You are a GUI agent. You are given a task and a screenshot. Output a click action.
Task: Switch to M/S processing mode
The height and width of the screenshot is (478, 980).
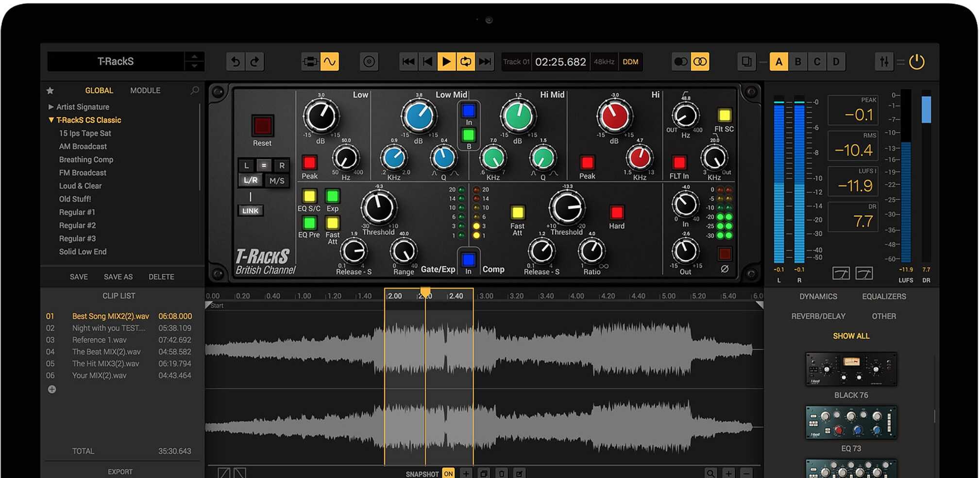(277, 181)
